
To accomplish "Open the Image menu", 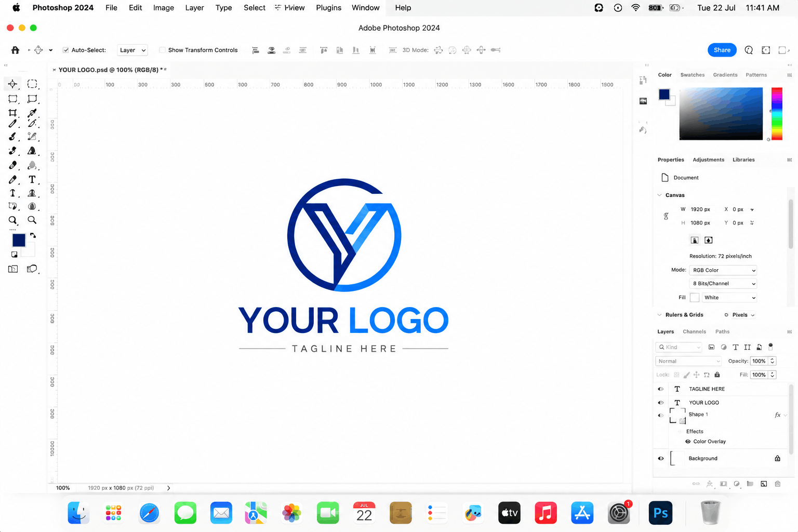I will pos(164,8).
